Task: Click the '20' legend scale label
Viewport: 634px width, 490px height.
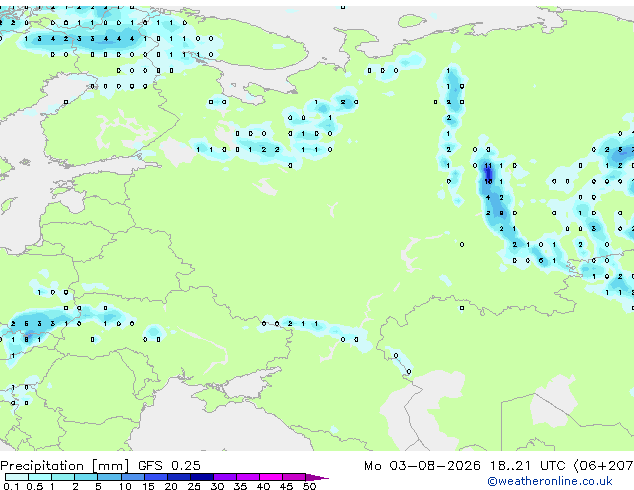Action: [x=171, y=486]
